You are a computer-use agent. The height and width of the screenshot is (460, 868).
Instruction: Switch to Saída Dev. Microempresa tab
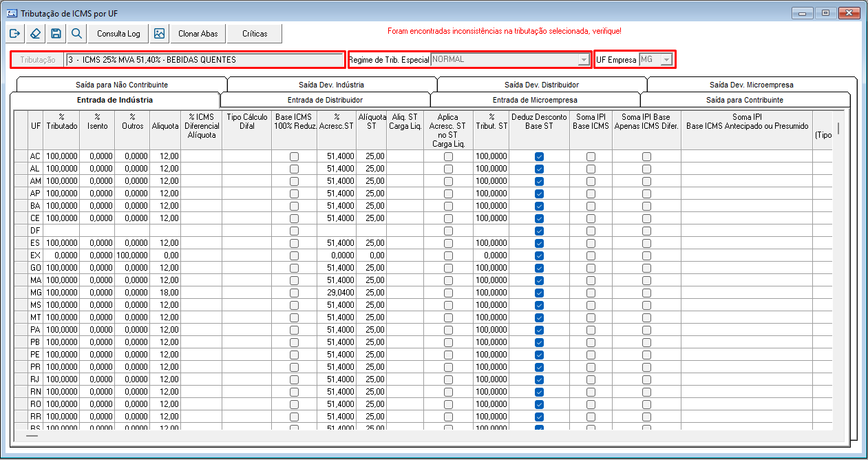[752, 85]
